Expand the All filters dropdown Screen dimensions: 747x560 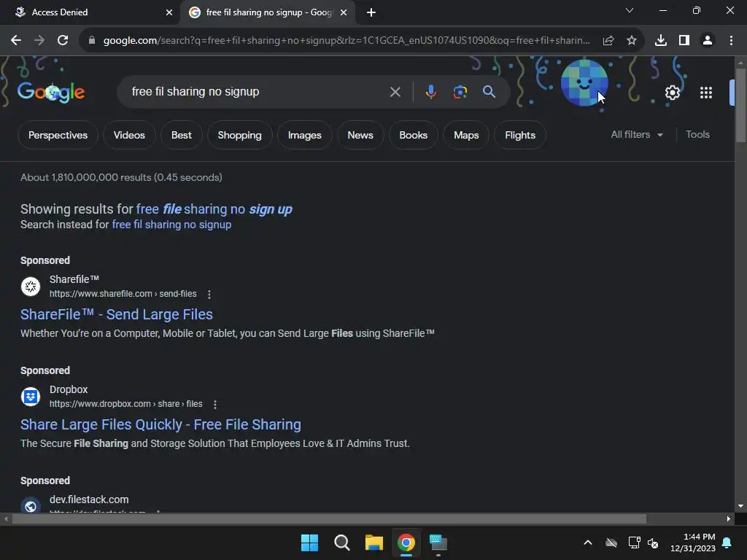[x=637, y=135]
